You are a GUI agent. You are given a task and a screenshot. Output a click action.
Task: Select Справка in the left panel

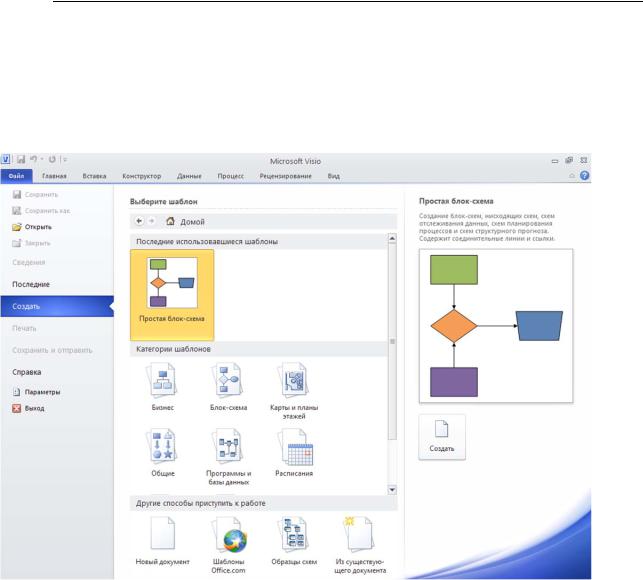[27, 372]
